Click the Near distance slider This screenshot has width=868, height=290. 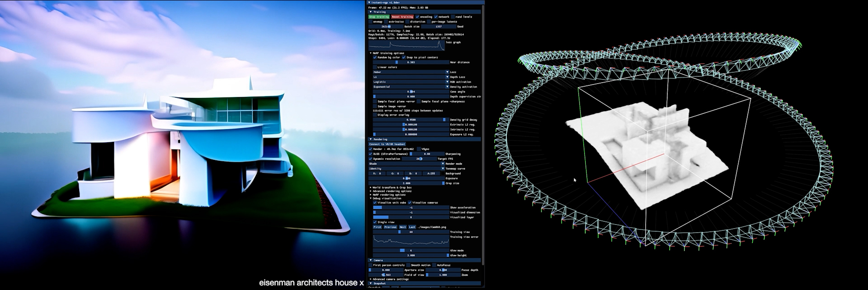410,62
